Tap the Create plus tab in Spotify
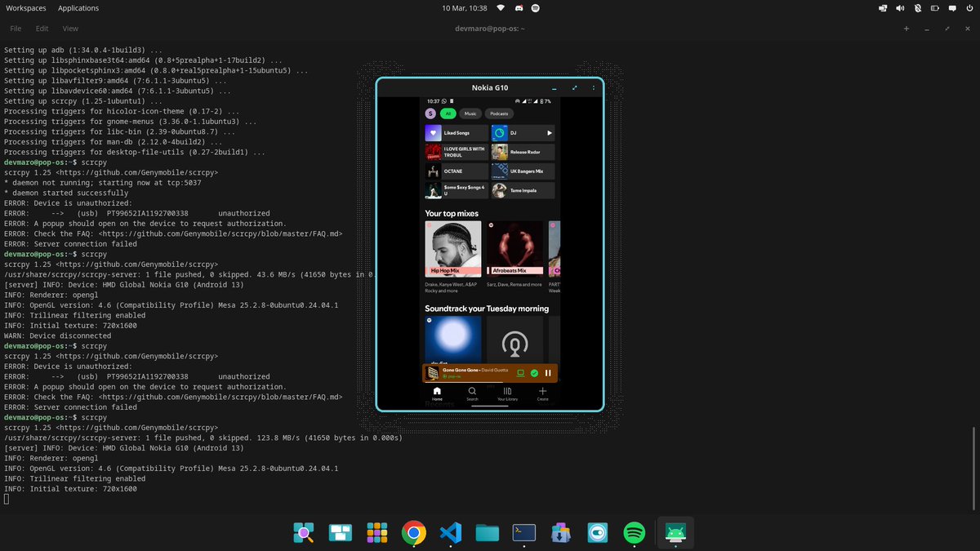980x551 pixels. (x=542, y=394)
